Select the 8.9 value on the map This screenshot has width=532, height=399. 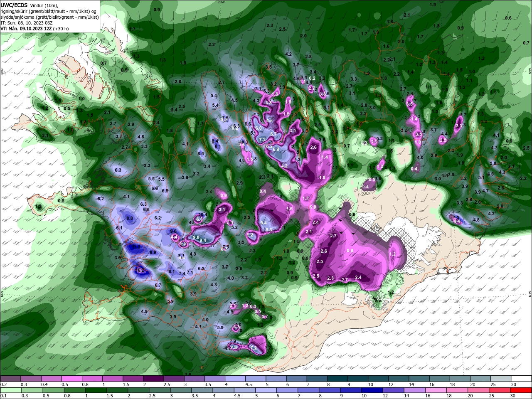pyautogui.click(x=153, y=252)
